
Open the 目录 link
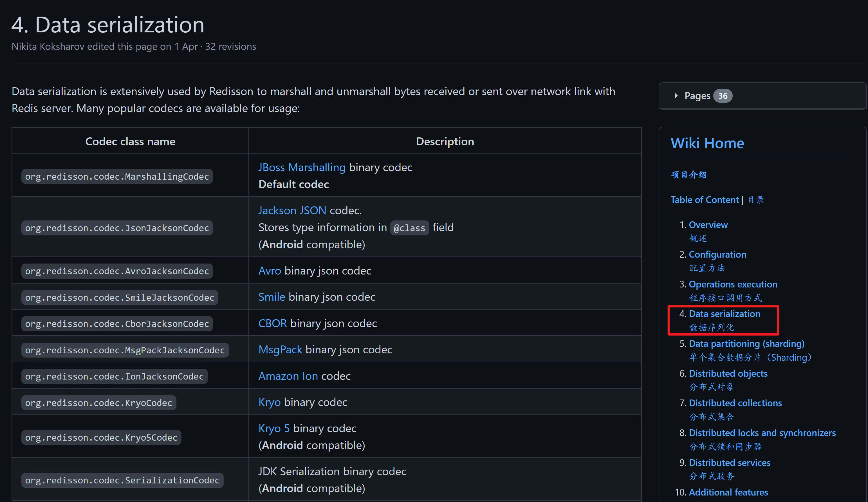(756, 200)
